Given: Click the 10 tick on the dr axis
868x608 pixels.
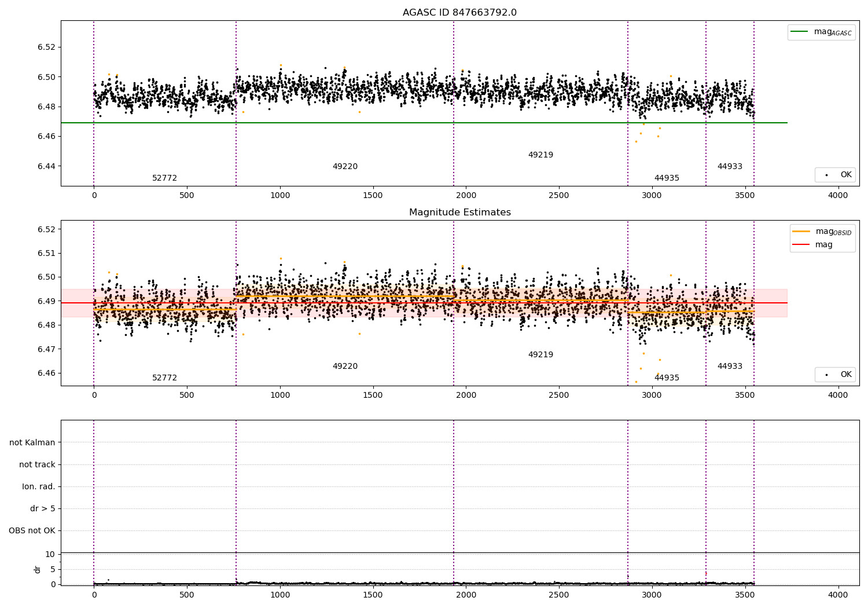Looking at the screenshot, I should (x=50, y=555).
